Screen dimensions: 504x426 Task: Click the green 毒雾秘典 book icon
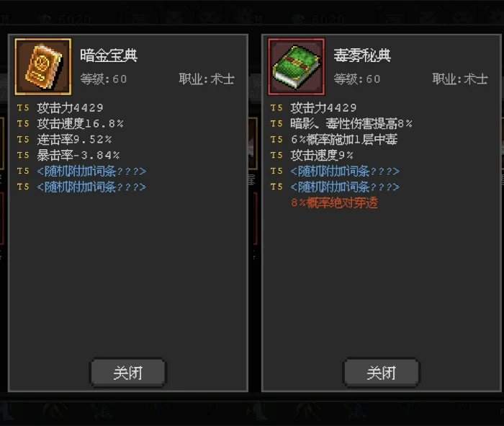point(297,66)
